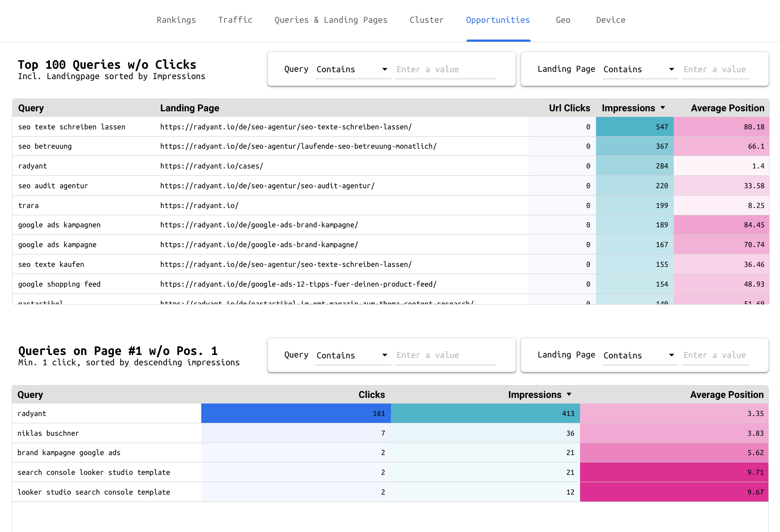Select 'google shopping feed' query cell
This screenshot has height=532, width=780.
point(59,284)
